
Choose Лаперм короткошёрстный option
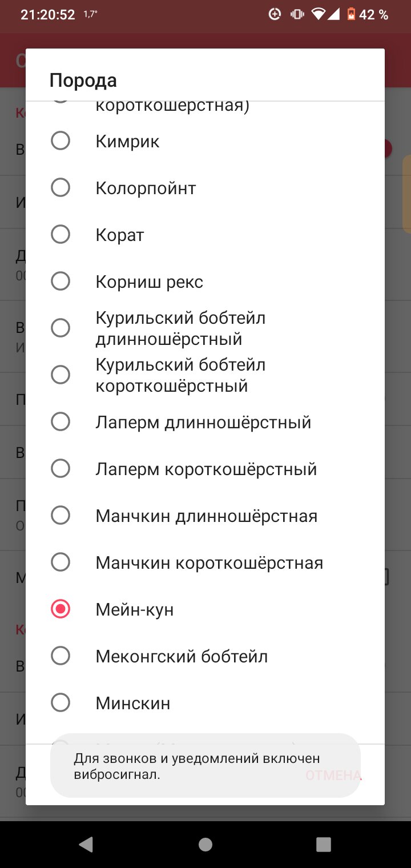(61, 469)
